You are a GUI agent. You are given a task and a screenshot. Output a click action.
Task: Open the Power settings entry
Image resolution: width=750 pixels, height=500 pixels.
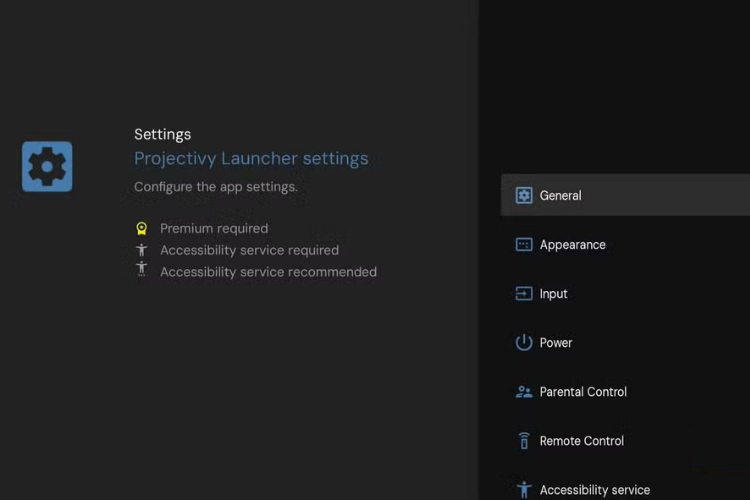(625, 342)
